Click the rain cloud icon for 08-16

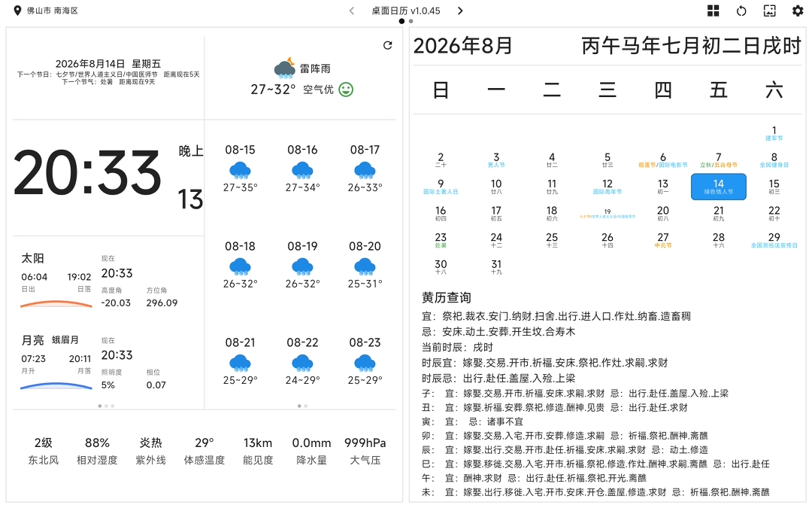coord(302,170)
